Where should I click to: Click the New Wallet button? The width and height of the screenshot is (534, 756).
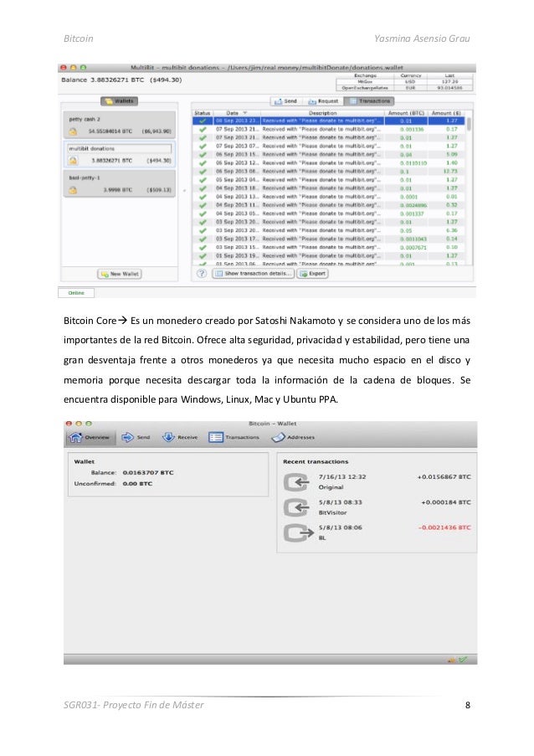click(120, 274)
